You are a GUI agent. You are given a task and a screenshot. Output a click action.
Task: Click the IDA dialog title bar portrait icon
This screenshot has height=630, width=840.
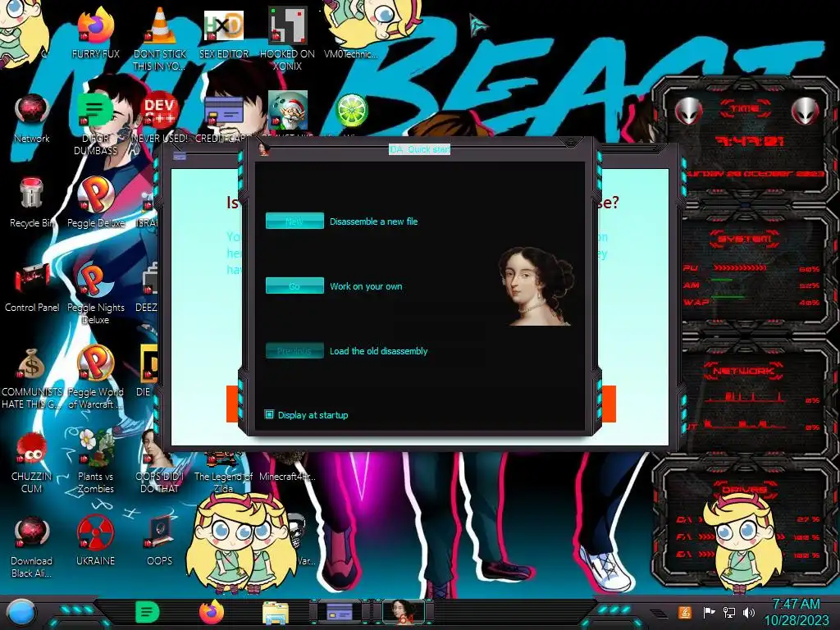(x=263, y=149)
